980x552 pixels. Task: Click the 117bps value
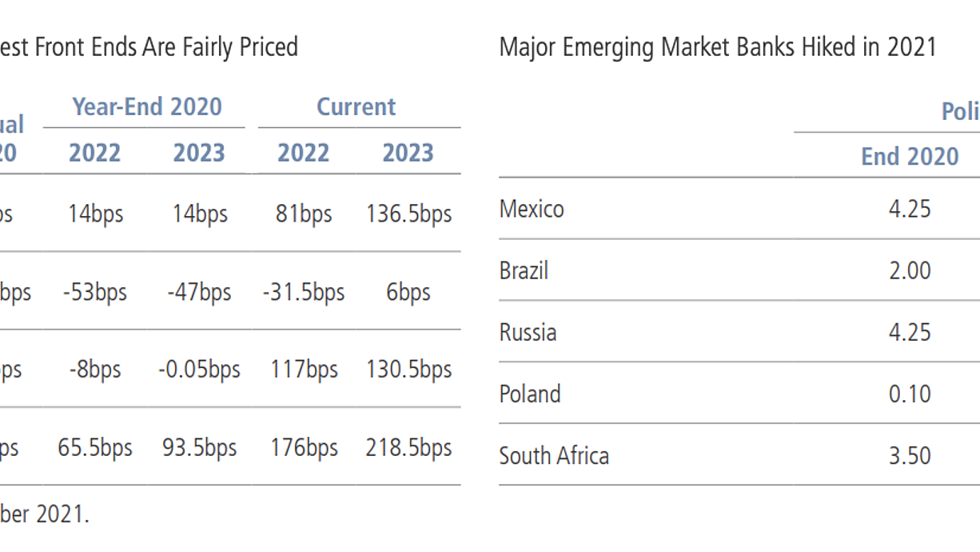tap(304, 370)
